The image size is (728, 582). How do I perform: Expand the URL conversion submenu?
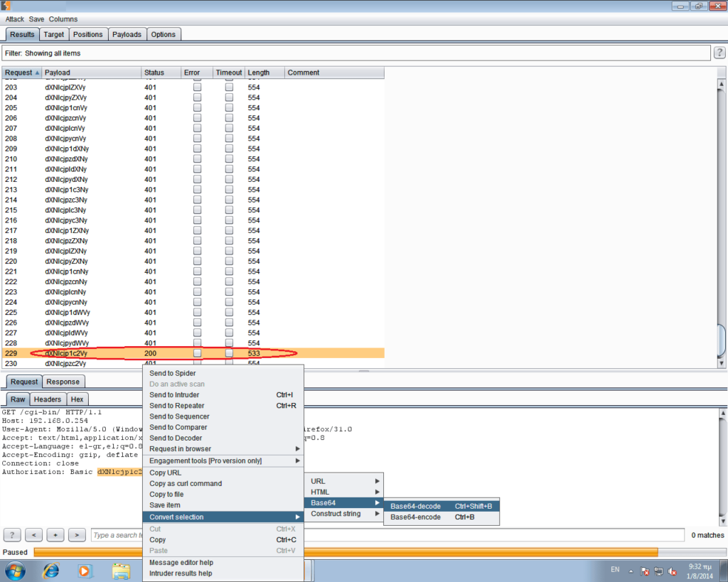[344, 481]
